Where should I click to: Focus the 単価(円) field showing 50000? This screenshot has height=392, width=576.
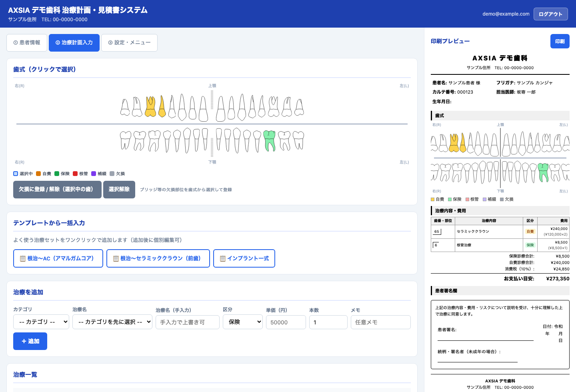(x=286, y=322)
